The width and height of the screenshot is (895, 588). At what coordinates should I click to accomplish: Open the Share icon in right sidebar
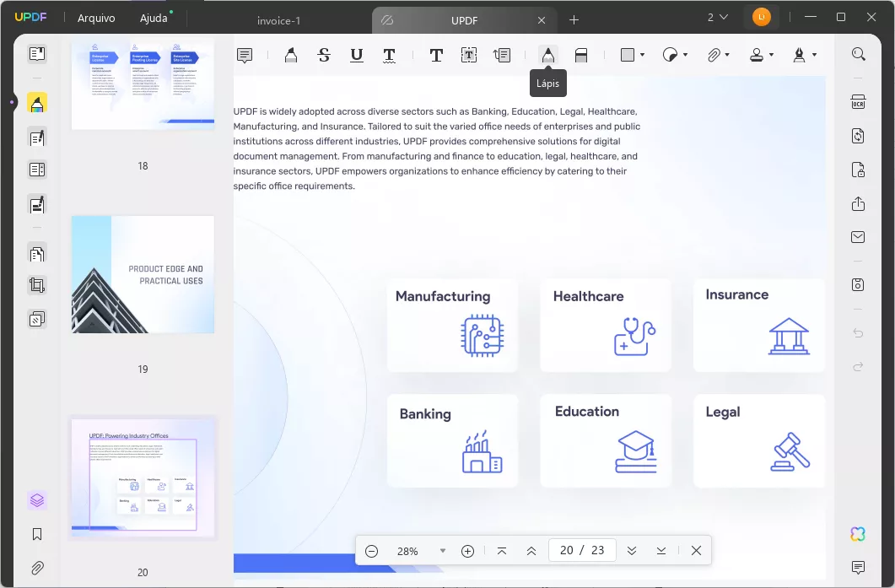[858, 203]
